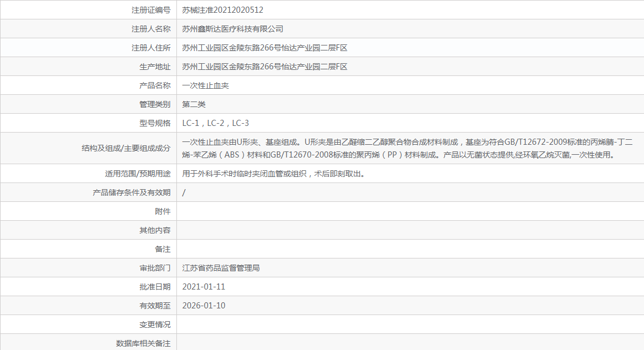644x350 pixels.
Task: Select registration number 苏械注准20212020512
Action: pyautogui.click(x=222, y=10)
